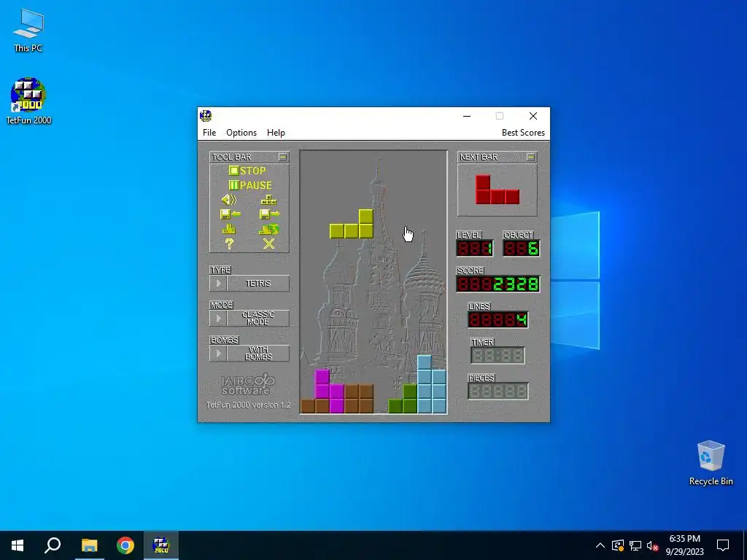Open the Help menu
The height and width of the screenshot is (560, 747).
click(x=276, y=133)
